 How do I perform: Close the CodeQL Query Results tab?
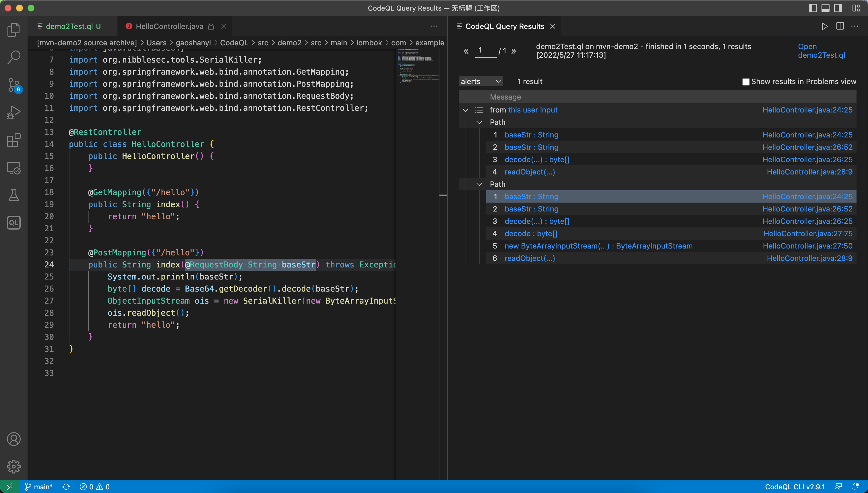tap(552, 26)
